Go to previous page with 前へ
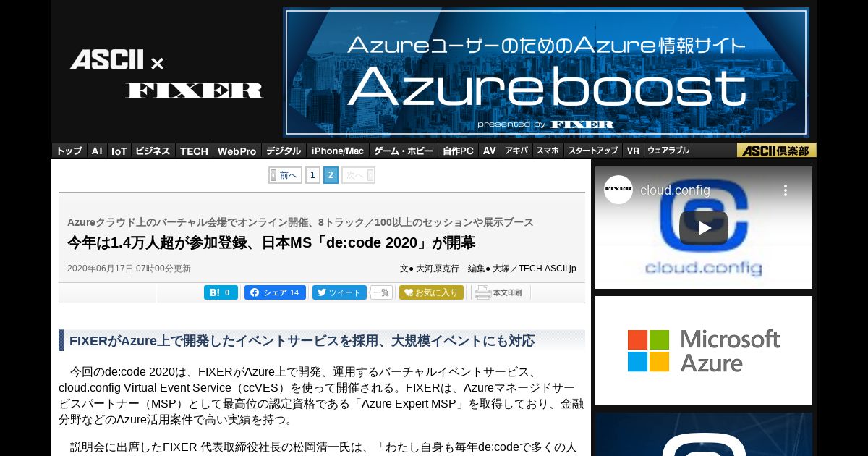 (285, 175)
